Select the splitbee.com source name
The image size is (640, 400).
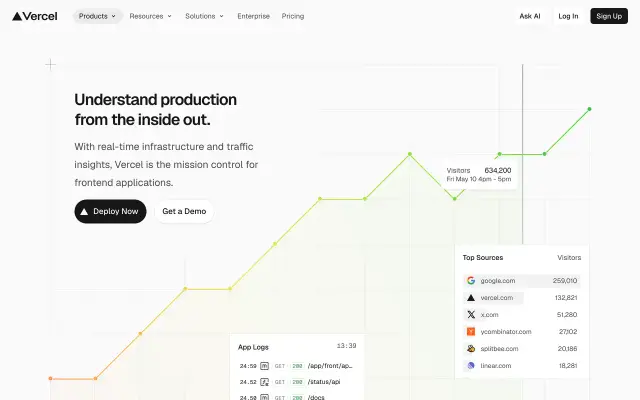[x=499, y=349]
